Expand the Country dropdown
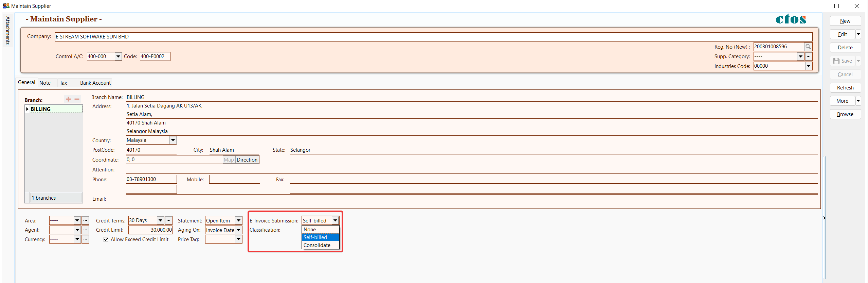The image size is (868, 283). click(173, 140)
